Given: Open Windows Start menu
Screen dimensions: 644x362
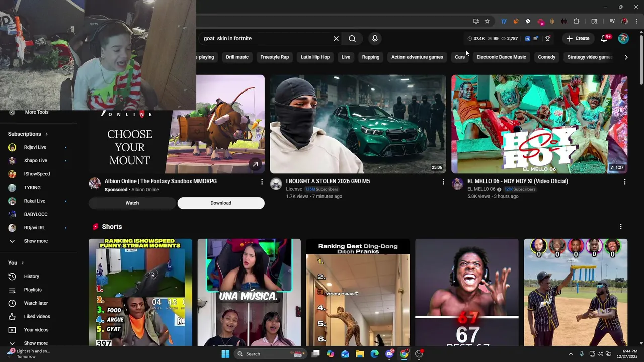Looking at the screenshot, I should point(225,354).
